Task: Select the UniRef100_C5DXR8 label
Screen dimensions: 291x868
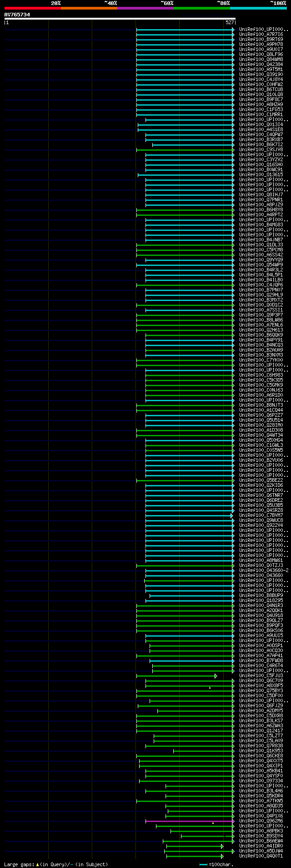Action: [x=261, y=715]
